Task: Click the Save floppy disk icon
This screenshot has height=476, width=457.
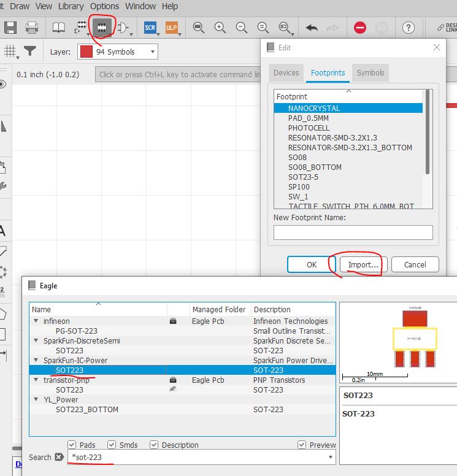Action: (10, 28)
